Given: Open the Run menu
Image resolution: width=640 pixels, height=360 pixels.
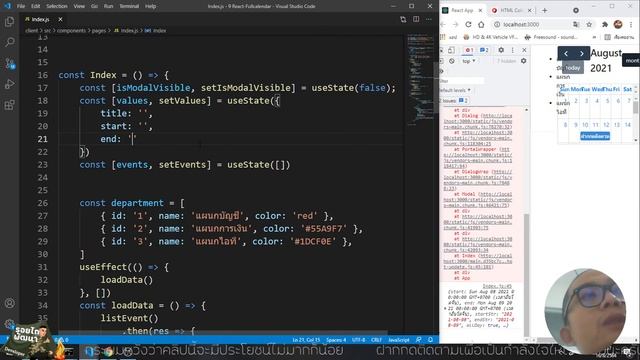Looking at the screenshot, I should click(x=108, y=6).
